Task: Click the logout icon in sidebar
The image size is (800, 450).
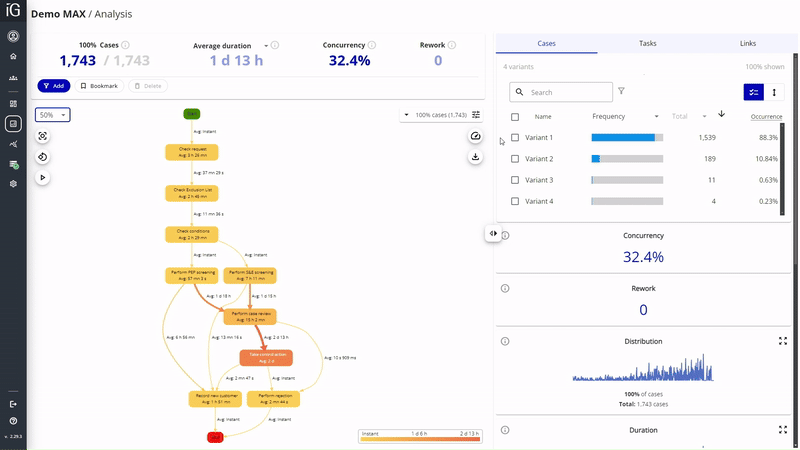Action: click(13, 404)
